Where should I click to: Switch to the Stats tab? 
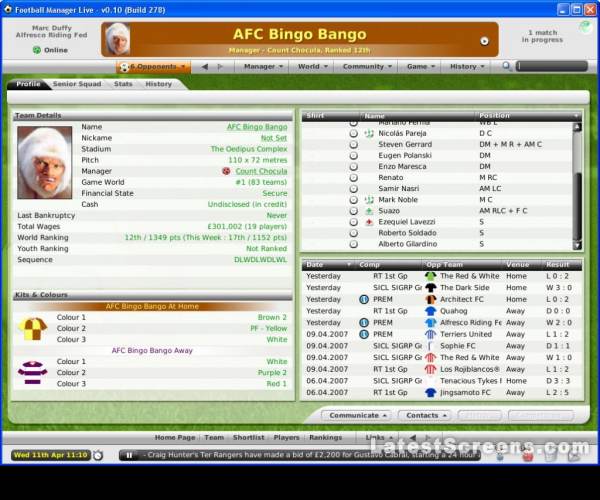point(123,84)
